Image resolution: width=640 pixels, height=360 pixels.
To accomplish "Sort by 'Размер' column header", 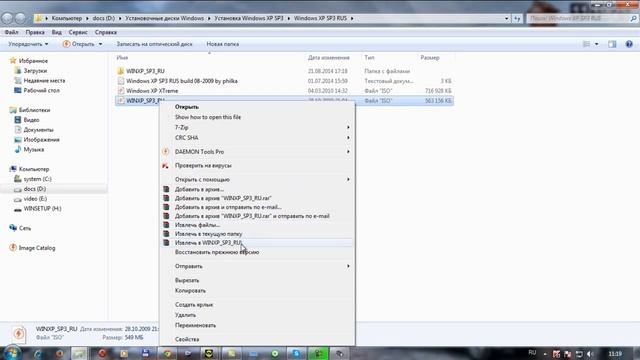I will pyautogui.click(x=430, y=58).
